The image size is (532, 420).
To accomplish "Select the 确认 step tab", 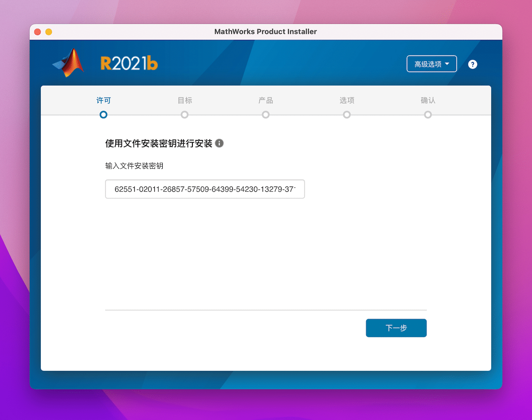I will coord(428,101).
